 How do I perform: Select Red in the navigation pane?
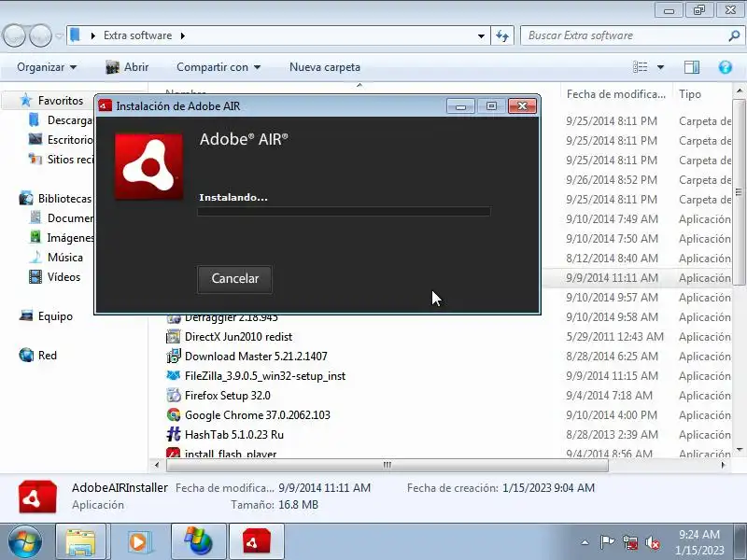click(x=48, y=355)
